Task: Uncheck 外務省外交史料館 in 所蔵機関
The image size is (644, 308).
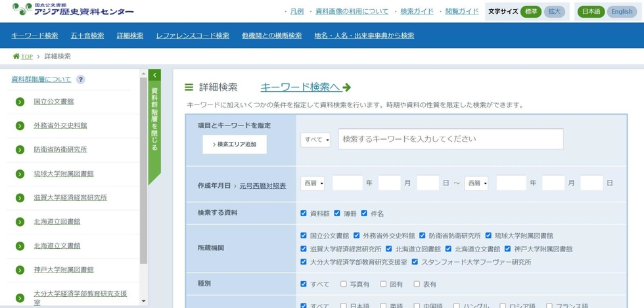Action: (356, 236)
